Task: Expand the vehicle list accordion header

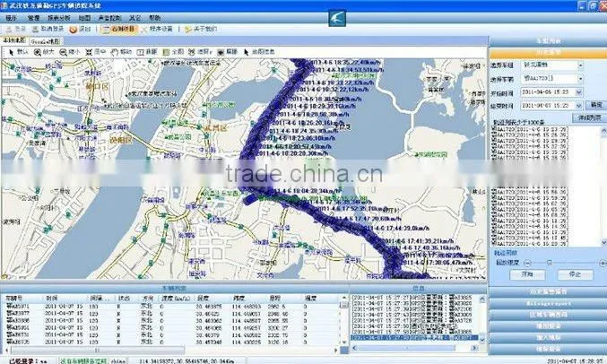Action: click(548, 40)
